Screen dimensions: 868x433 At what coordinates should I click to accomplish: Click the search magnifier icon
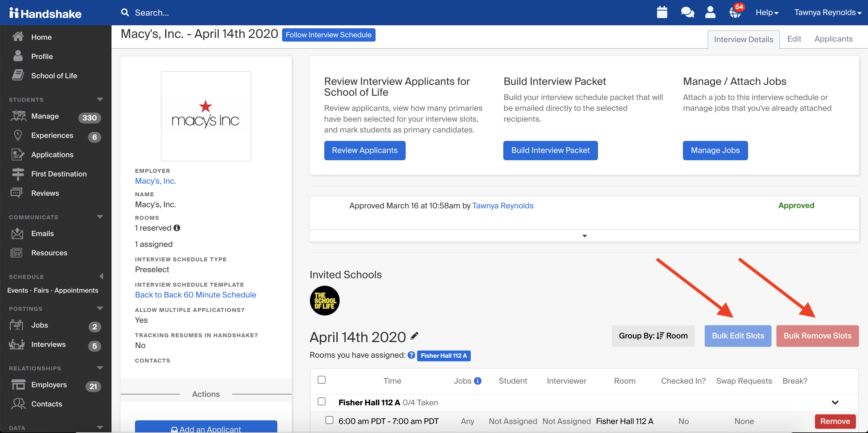pos(125,12)
